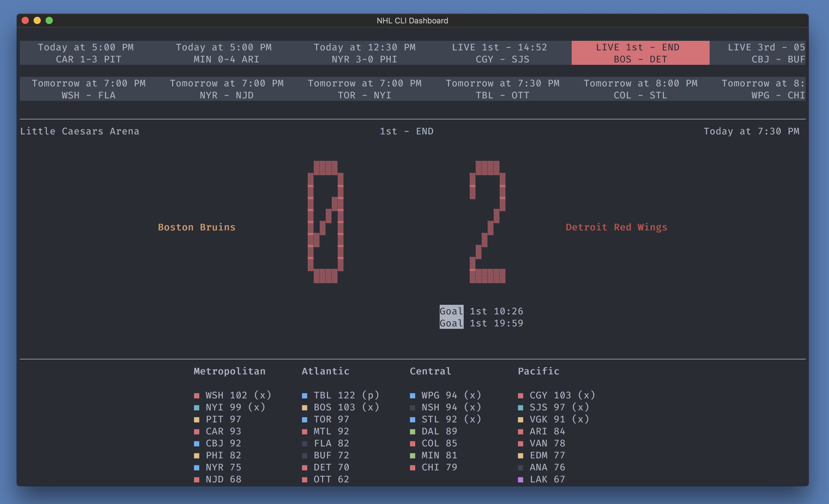Click the yellow color square next to PIT

[197, 420]
